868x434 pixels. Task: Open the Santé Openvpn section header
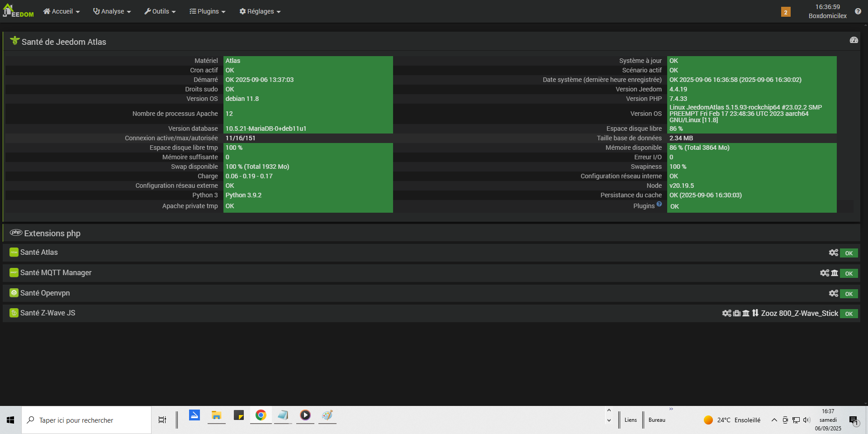45,293
